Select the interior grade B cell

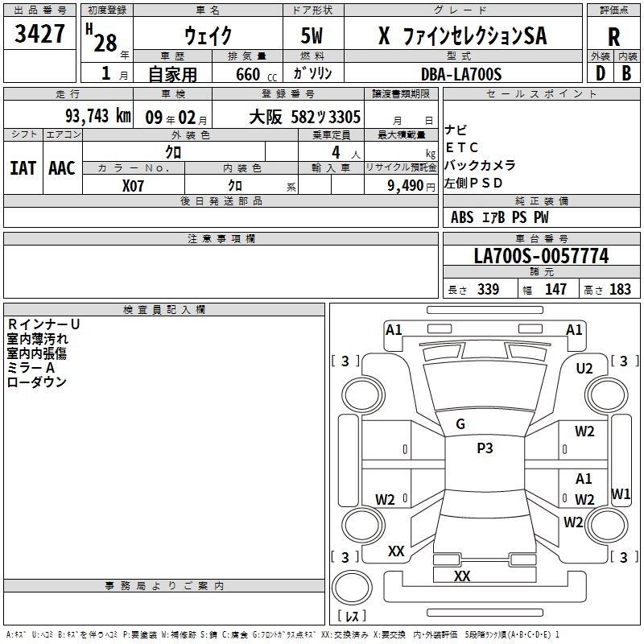[x=626, y=73]
